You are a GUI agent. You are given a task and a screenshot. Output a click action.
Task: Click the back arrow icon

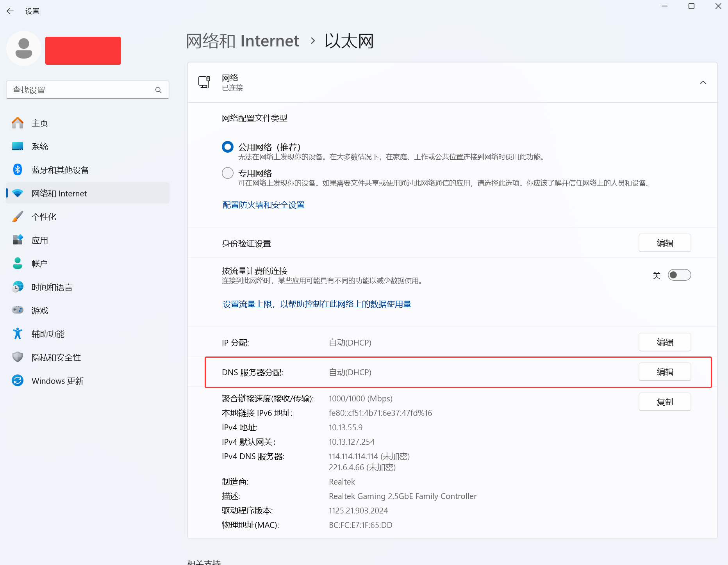pyautogui.click(x=10, y=11)
